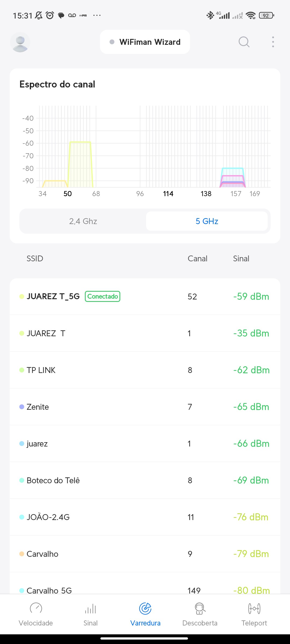Open the WiFiman Wizard selector
Screen dimensions: 290x644
[145, 42]
